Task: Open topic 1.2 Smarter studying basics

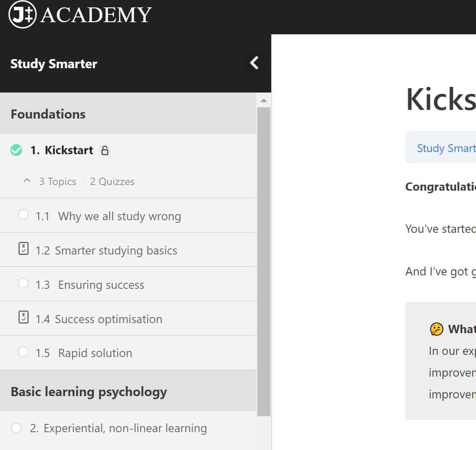Action: pyautogui.click(x=115, y=250)
